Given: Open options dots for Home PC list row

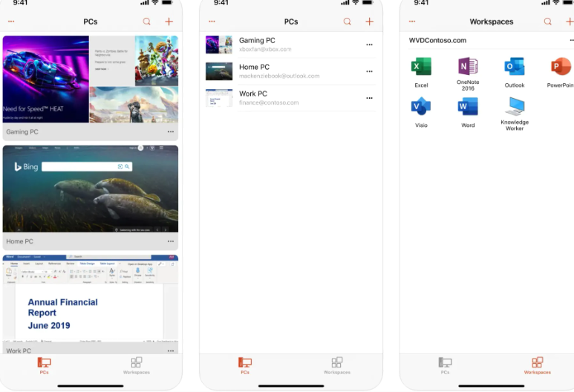Looking at the screenshot, I should click(369, 71).
